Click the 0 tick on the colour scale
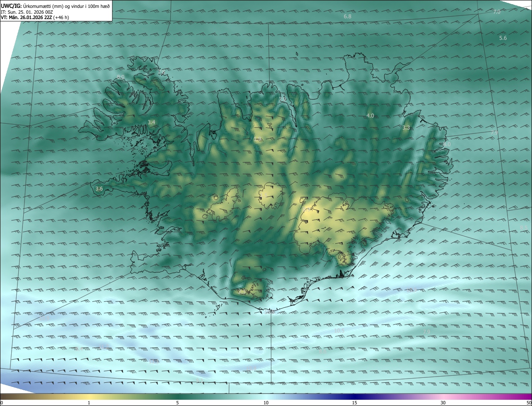This screenshot has width=532, height=406. [2, 403]
